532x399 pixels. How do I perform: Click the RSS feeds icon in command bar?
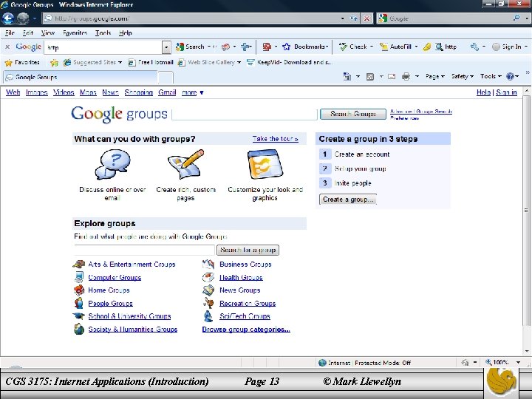tap(370, 77)
